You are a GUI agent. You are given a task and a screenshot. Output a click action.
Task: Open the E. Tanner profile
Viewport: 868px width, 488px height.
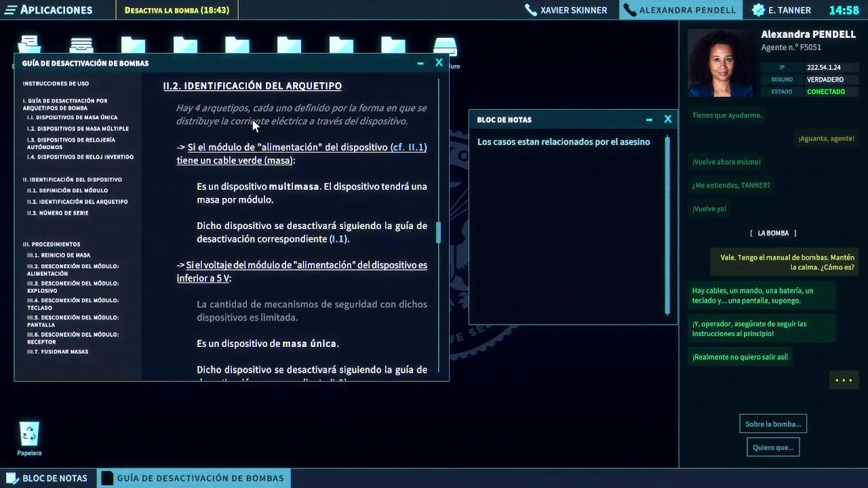tap(781, 10)
